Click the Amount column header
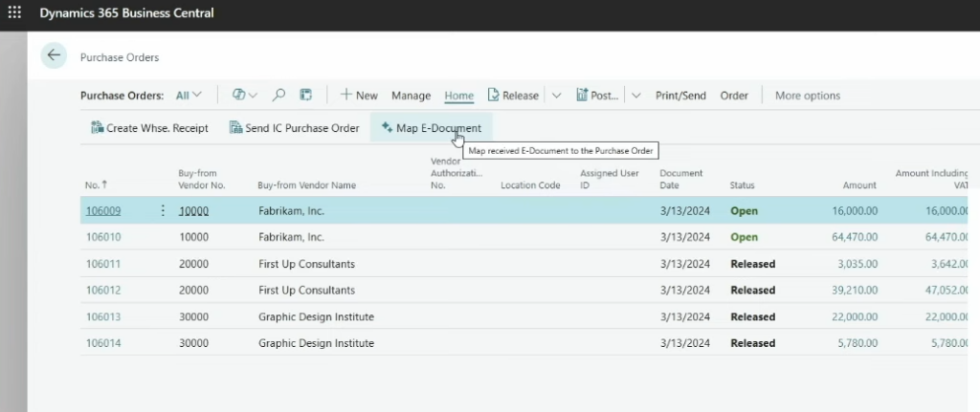 858,184
